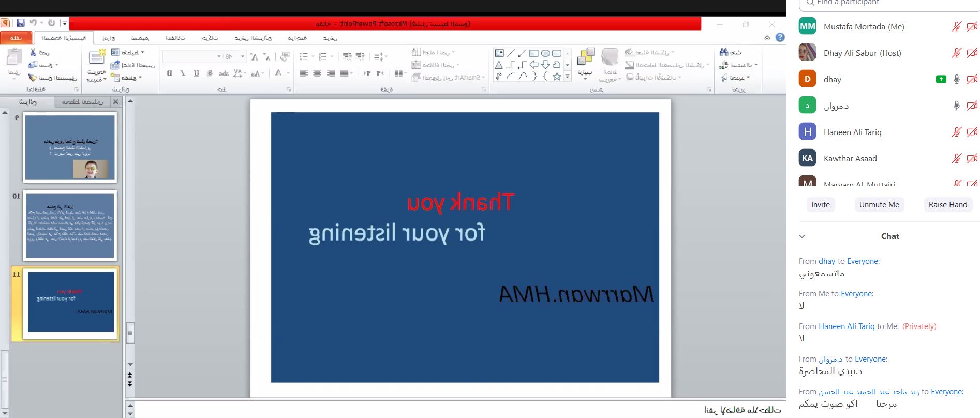Select the five-point Star shape
The image size is (980, 418).
pyautogui.click(x=557, y=77)
